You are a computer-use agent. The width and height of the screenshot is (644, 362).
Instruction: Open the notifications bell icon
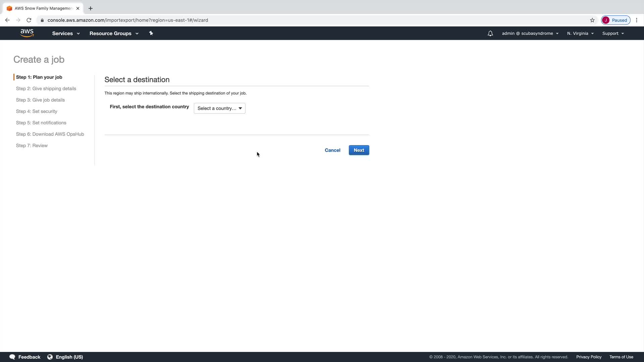490,34
